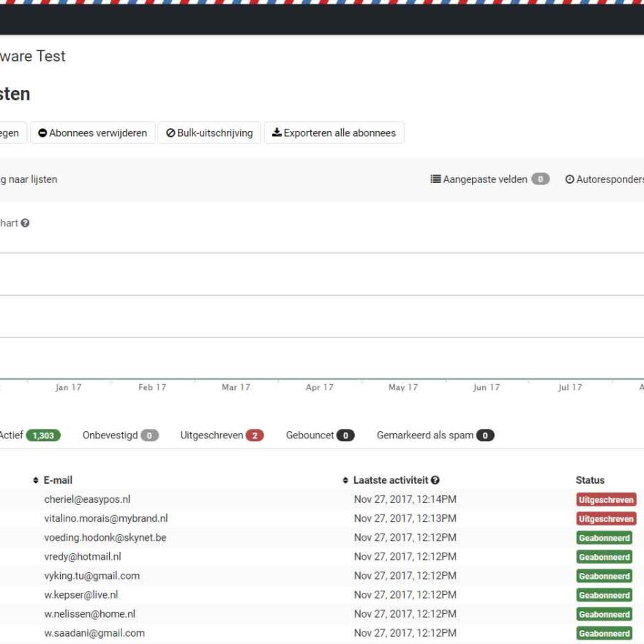
Task: Click the Uitgeschreven 2 count badge
Action: 255,435
